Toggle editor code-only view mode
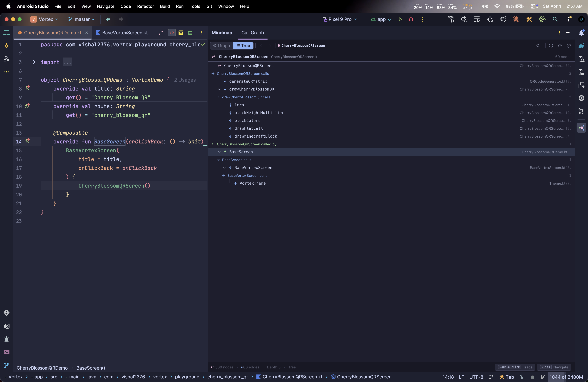The height and width of the screenshot is (382, 588). pyautogui.click(x=172, y=33)
